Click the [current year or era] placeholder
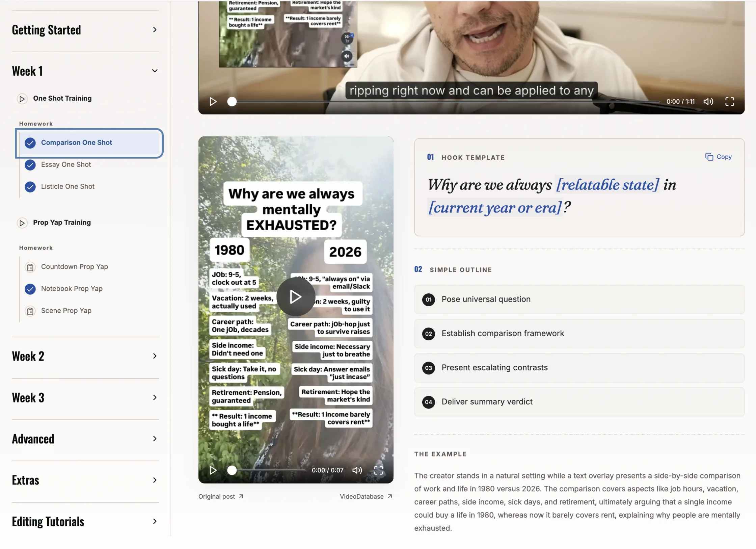 coord(495,208)
